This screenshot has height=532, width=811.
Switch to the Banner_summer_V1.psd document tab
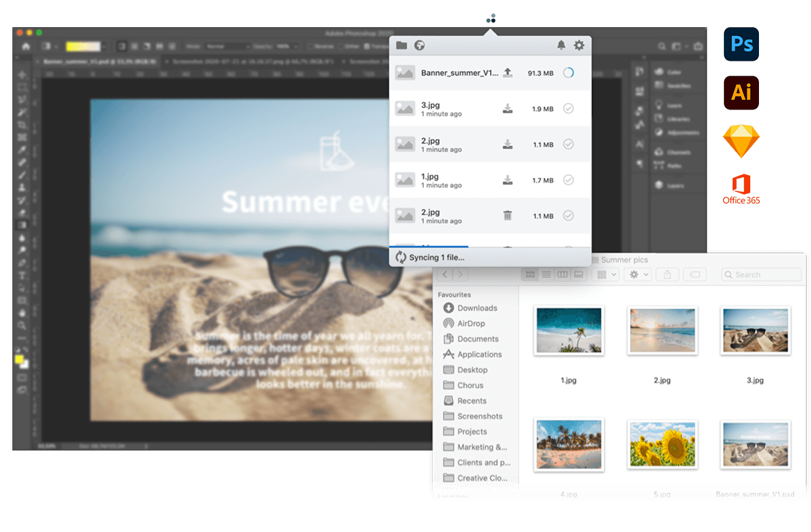[x=96, y=61]
